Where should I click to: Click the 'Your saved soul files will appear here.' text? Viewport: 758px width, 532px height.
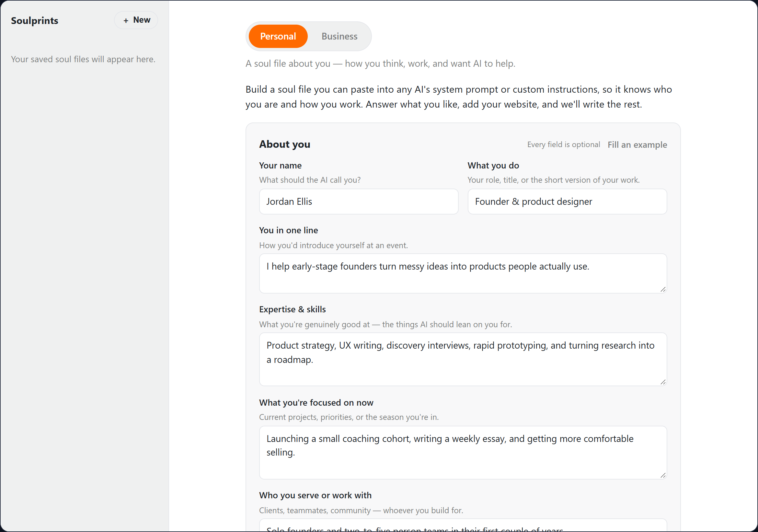coord(83,59)
